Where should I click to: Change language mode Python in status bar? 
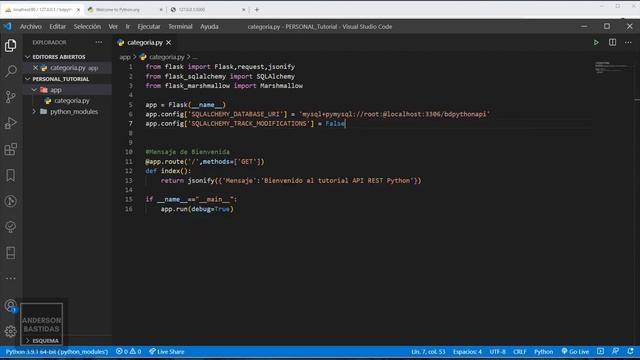click(x=543, y=351)
